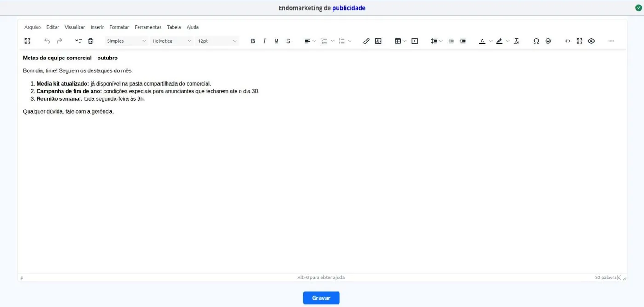Undo the last edit

(x=47, y=41)
